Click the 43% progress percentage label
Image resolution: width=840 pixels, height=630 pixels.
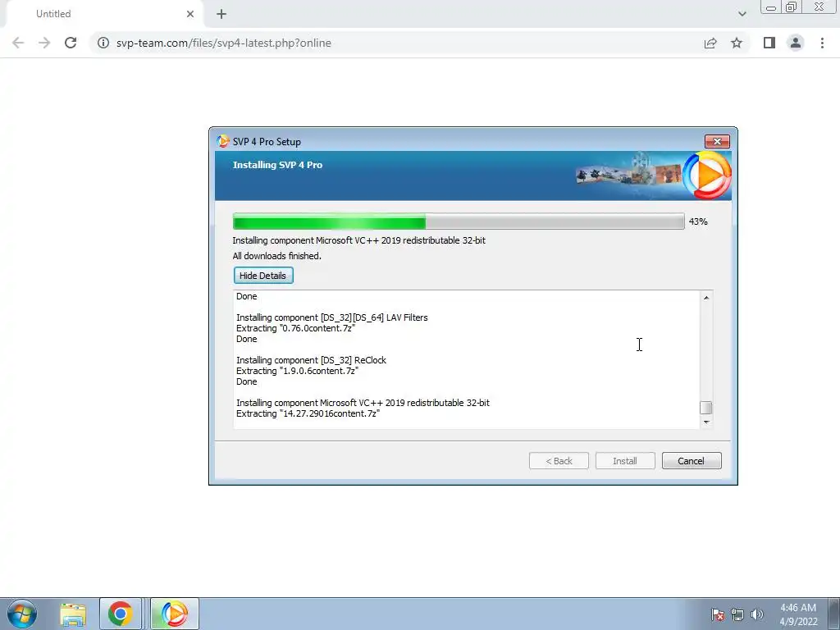click(x=698, y=221)
